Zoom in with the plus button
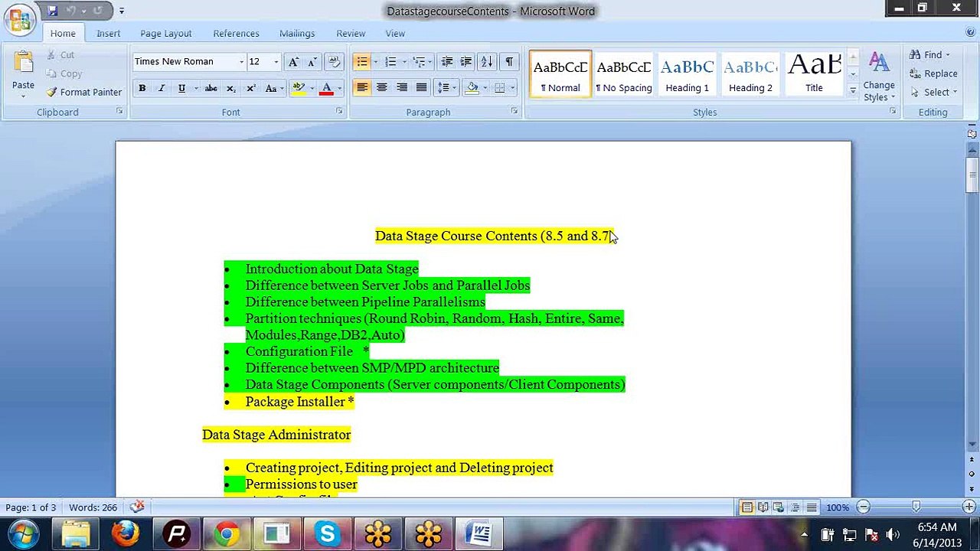980x551 pixels. [969, 507]
